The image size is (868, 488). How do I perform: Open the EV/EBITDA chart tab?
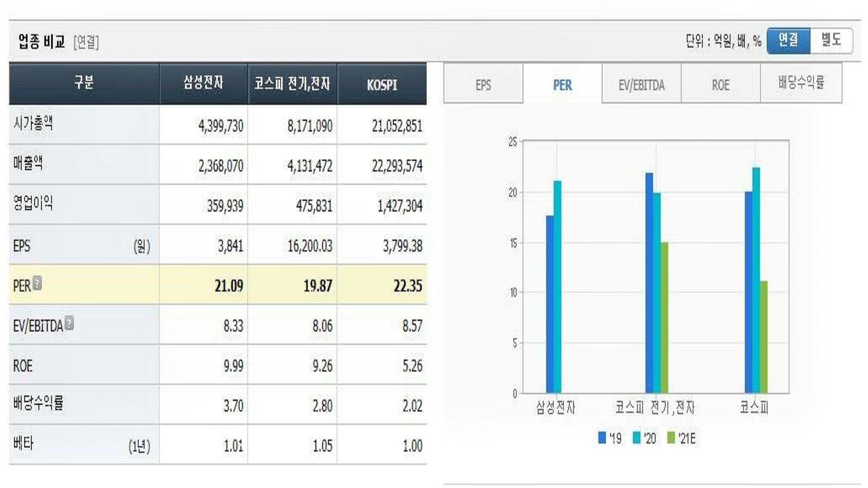tap(642, 84)
